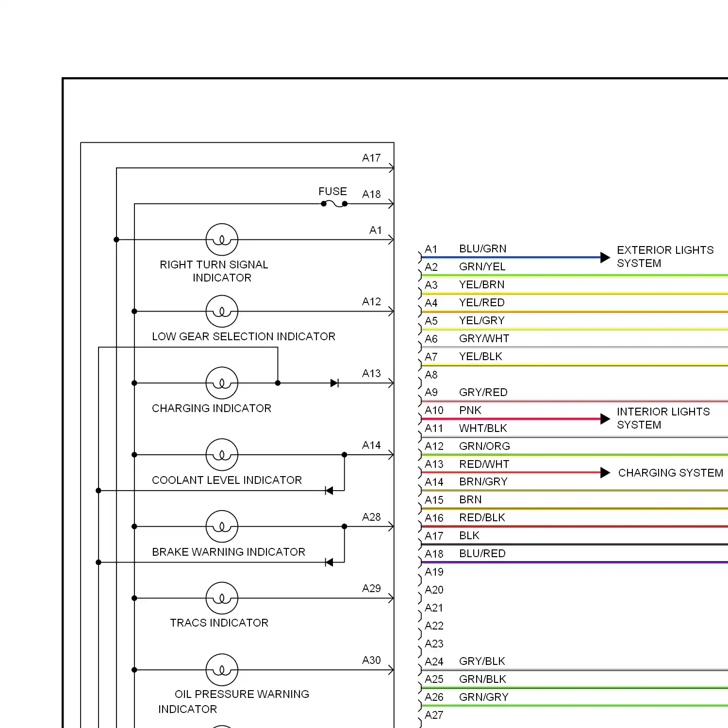Image resolution: width=728 pixels, height=728 pixels.
Task: Click the PNK wire color label
Action: 470,410
